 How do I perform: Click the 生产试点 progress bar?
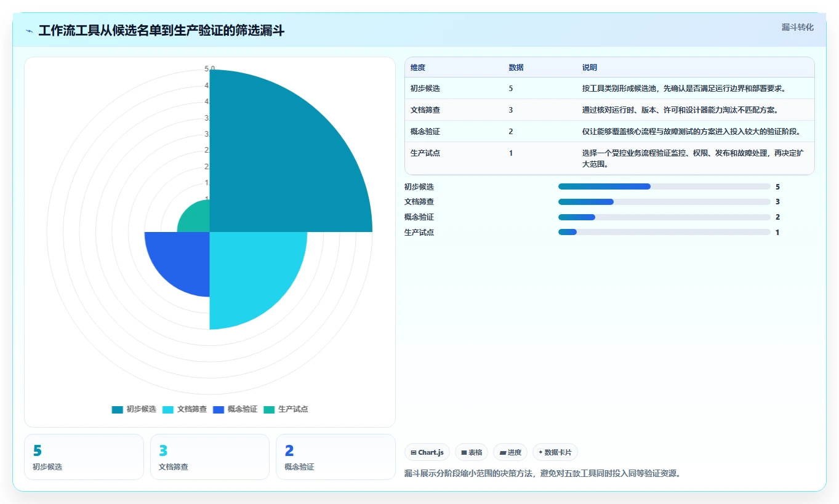click(664, 232)
